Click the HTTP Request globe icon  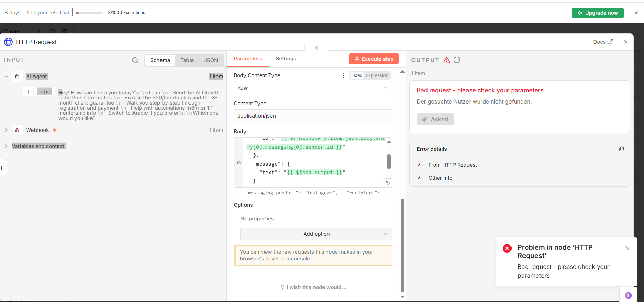coord(8,42)
